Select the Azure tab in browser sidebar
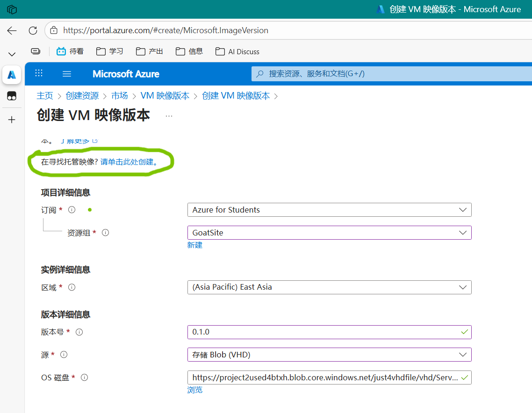Viewport: 532px width, 413px height. (x=12, y=74)
